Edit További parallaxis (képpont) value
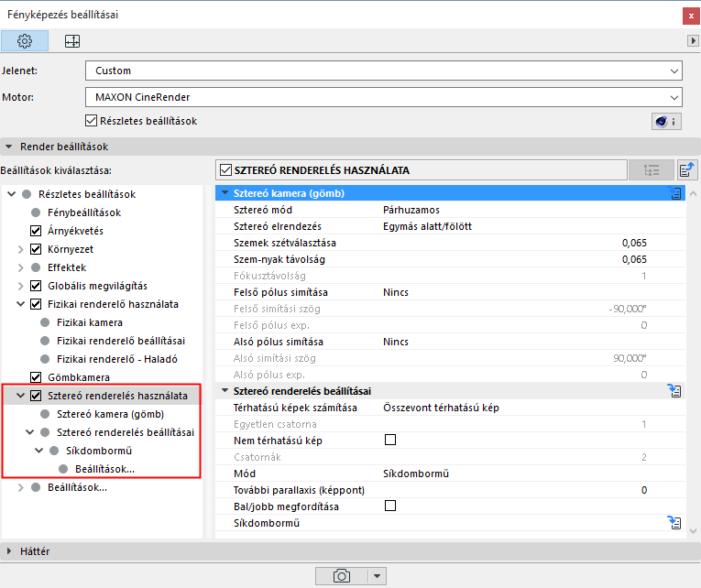The image size is (701, 588). (644, 490)
